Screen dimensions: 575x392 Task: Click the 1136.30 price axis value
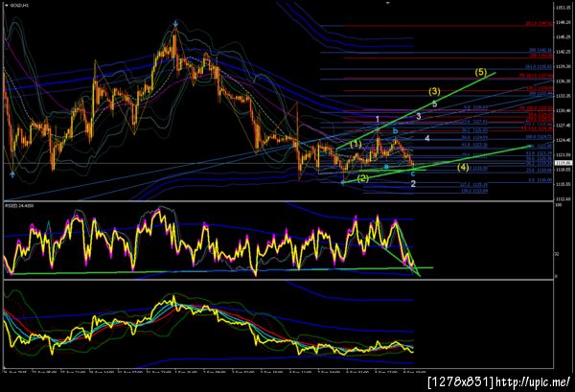pyautogui.click(x=562, y=81)
